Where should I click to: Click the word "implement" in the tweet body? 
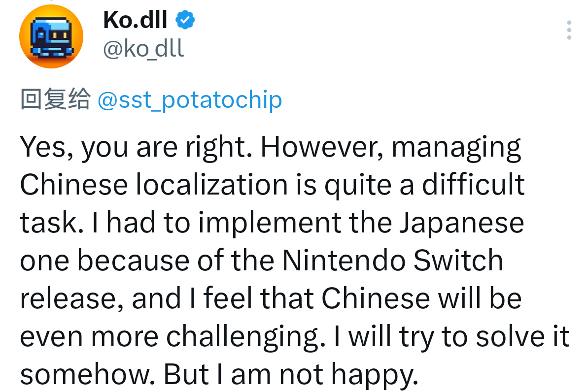(270, 224)
